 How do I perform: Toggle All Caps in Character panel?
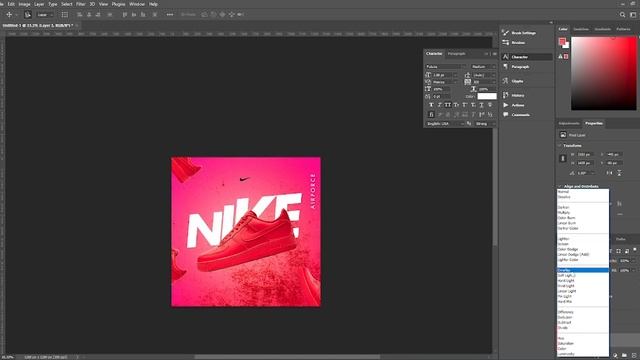pos(448,105)
